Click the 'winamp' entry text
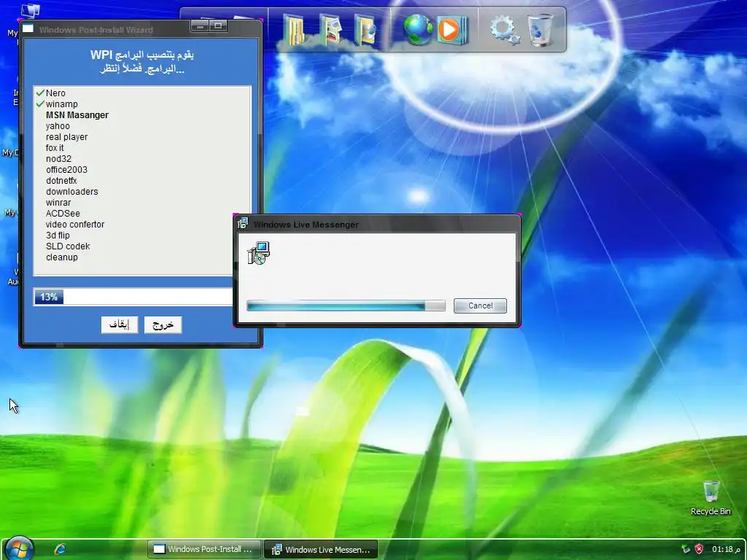Image resolution: width=747 pixels, height=560 pixels. click(62, 104)
